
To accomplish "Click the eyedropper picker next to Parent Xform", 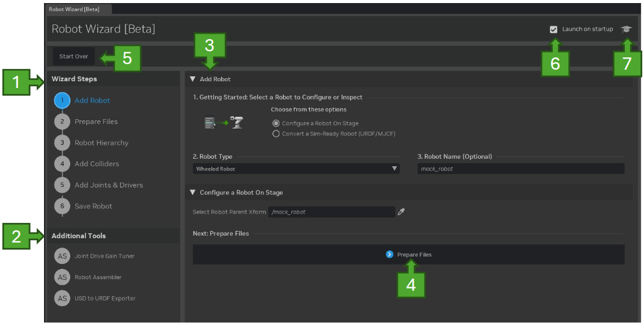I will (x=401, y=212).
